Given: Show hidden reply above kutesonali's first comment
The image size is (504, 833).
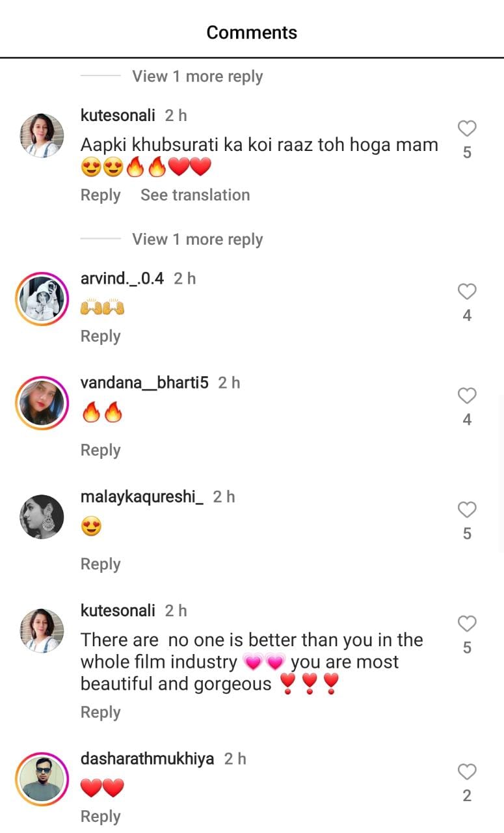Looking at the screenshot, I should point(197,76).
